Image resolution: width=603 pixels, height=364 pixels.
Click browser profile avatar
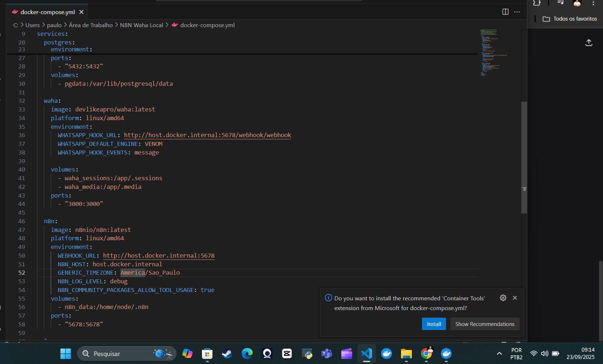(x=577, y=3)
